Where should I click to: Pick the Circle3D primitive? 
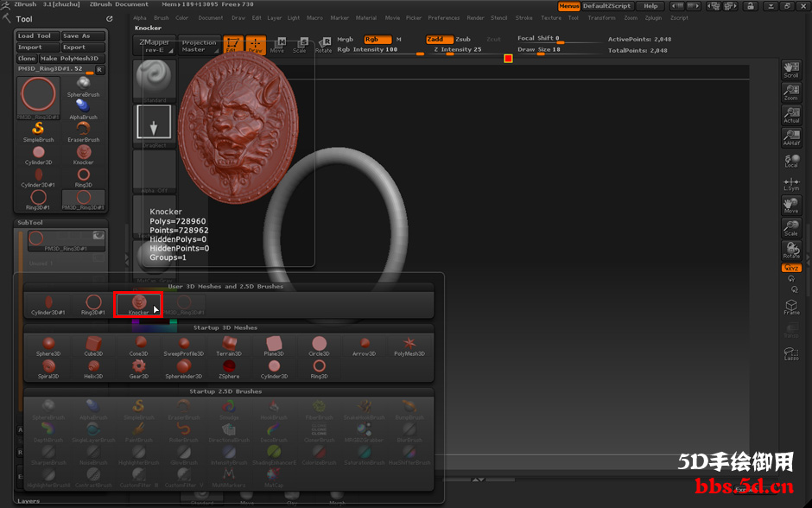319,346
